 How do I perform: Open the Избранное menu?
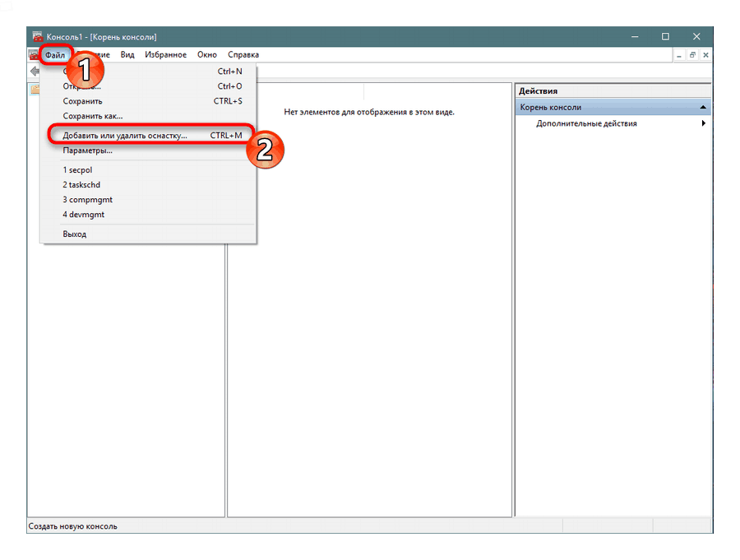165,55
